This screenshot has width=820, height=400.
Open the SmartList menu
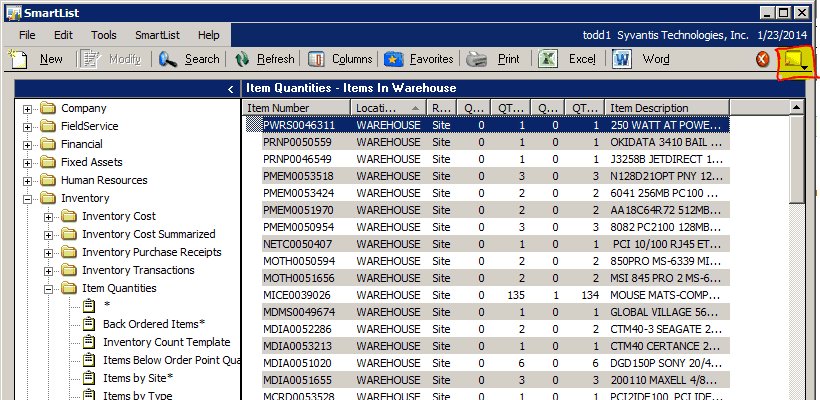tap(157, 35)
